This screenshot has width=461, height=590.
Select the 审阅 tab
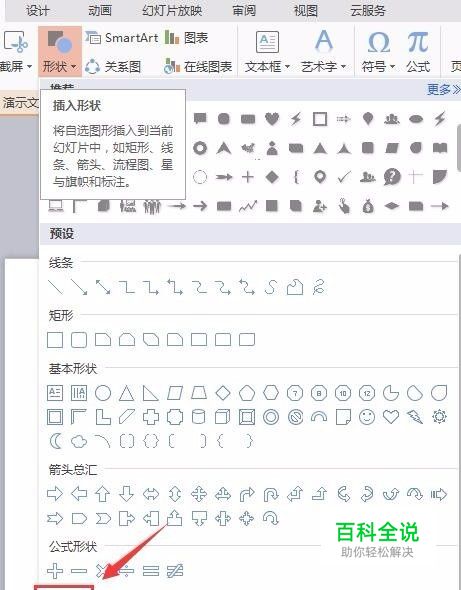click(244, 10)
